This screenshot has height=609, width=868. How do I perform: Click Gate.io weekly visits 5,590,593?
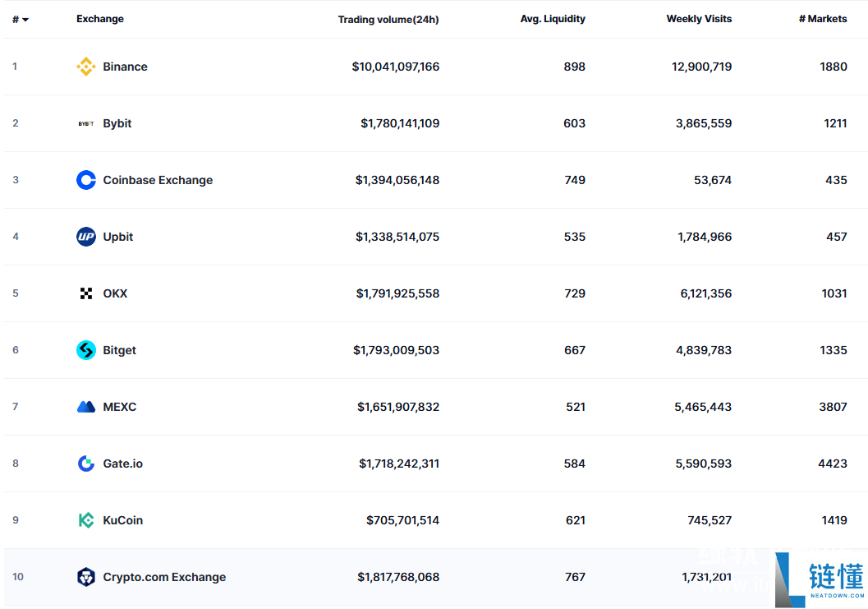704,464
